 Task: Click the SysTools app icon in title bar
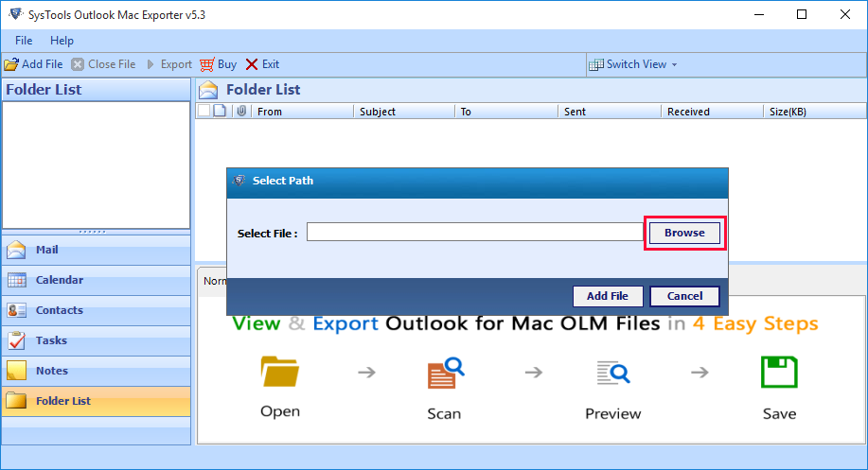pyautogui.click(x=15, y=14)
